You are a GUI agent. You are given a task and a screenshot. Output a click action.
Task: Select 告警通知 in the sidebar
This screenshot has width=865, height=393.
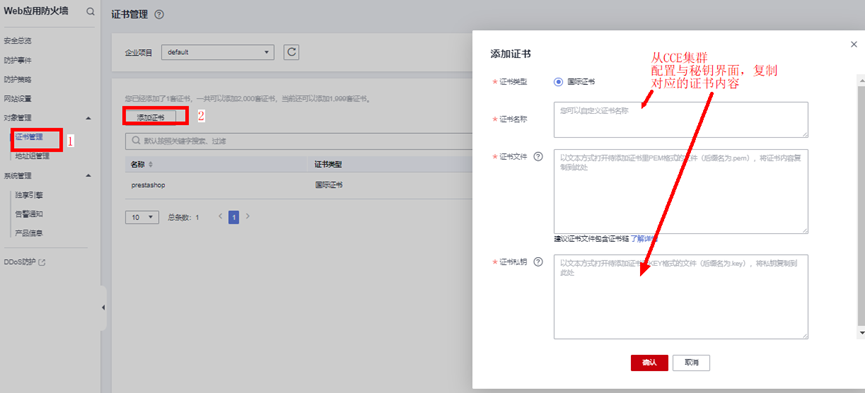(29, 214)
